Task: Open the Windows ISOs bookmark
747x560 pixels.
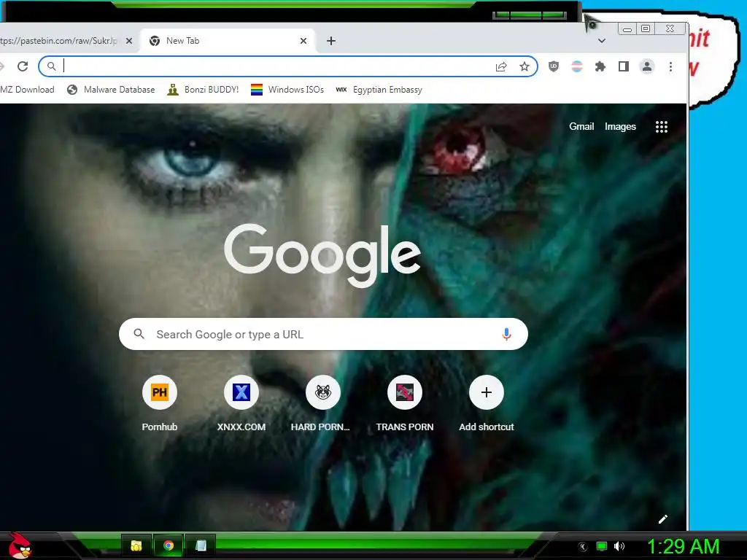Action: tap(287, 90)
